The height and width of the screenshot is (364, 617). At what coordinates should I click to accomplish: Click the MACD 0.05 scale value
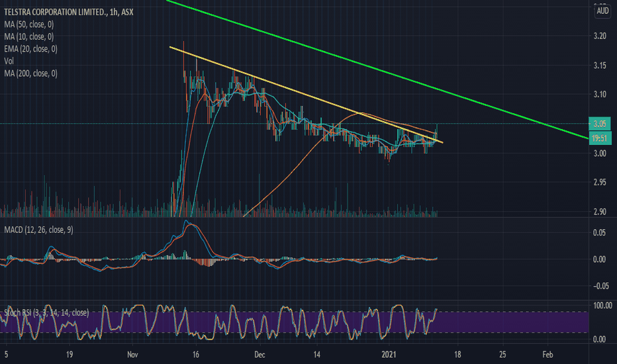point(599,232)
